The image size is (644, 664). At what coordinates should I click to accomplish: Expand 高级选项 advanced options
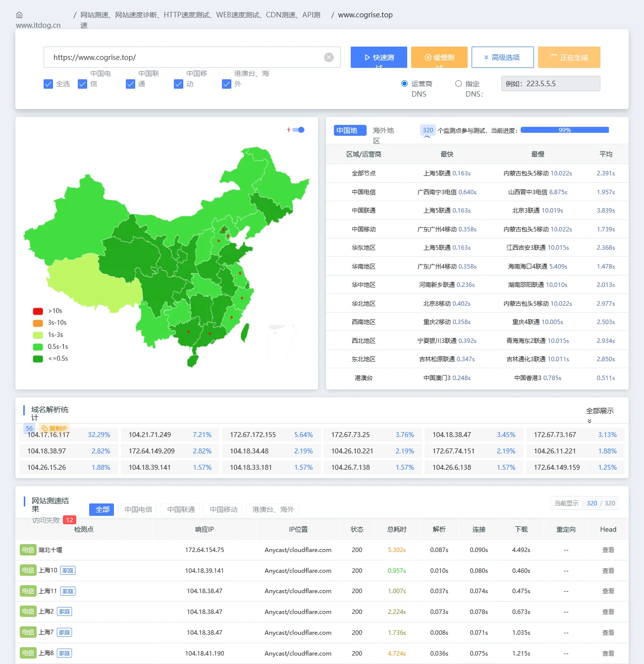pos(503,57)
